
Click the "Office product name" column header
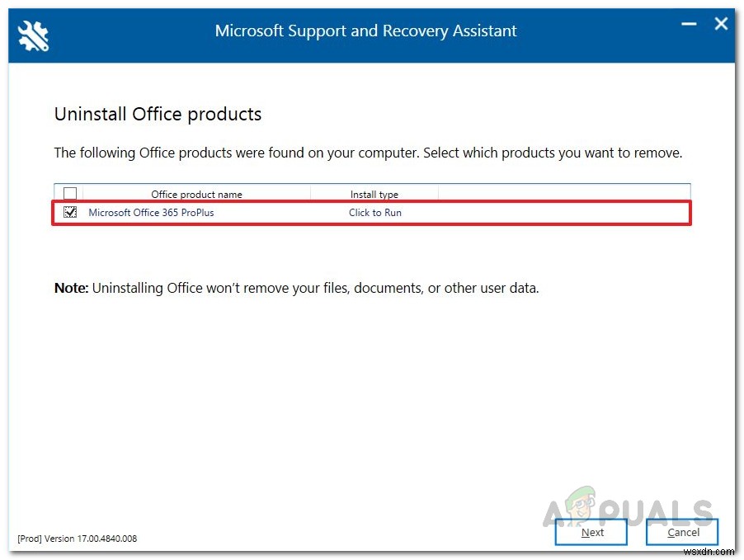click(196, 194)
